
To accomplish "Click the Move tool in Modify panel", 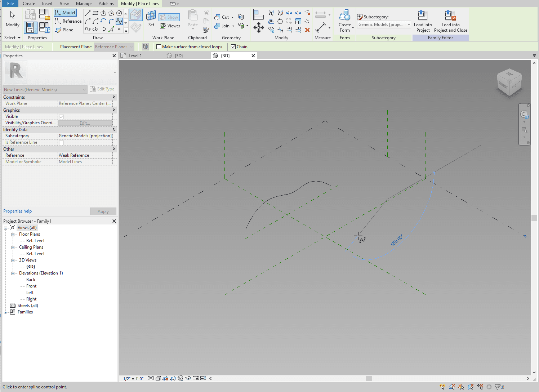I will (x=258, y=27).
